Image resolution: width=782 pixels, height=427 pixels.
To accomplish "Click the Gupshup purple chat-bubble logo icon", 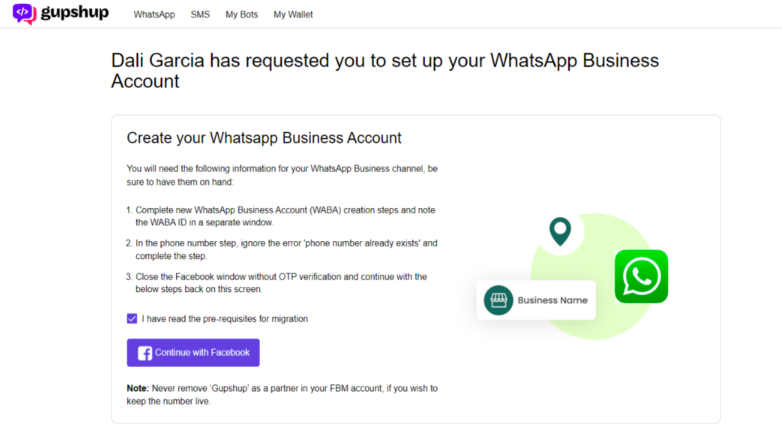I will pyautogui.click(x=23, y=14).
